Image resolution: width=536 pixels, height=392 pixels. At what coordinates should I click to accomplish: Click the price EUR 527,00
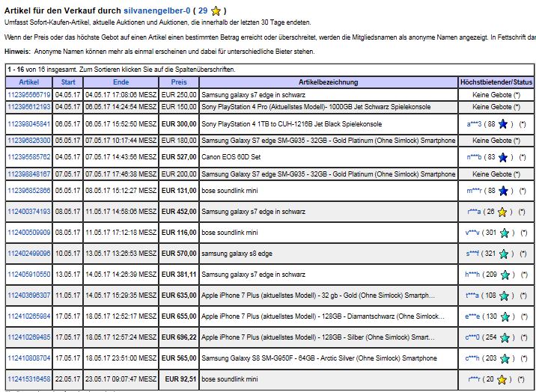tap(179, 157)
